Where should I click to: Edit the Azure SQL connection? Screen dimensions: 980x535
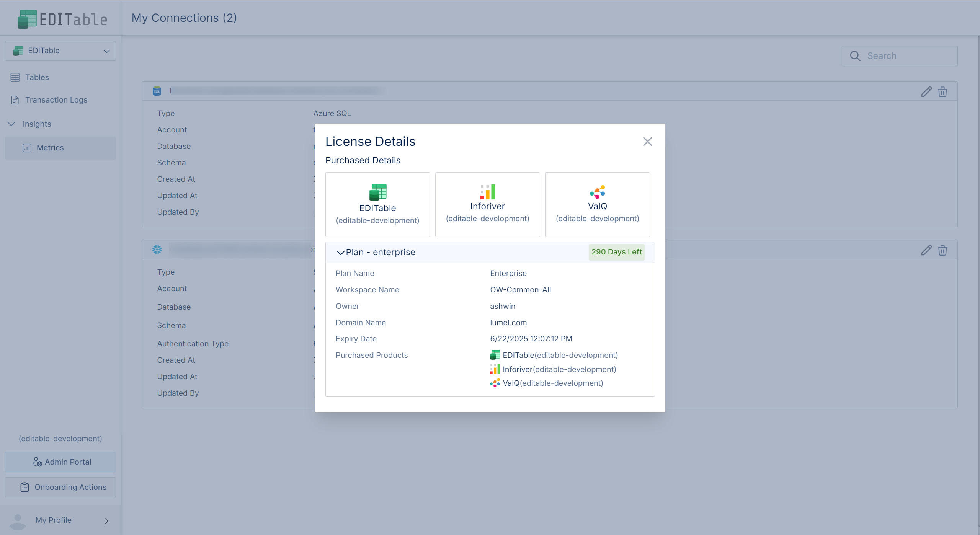pos(926,92)
